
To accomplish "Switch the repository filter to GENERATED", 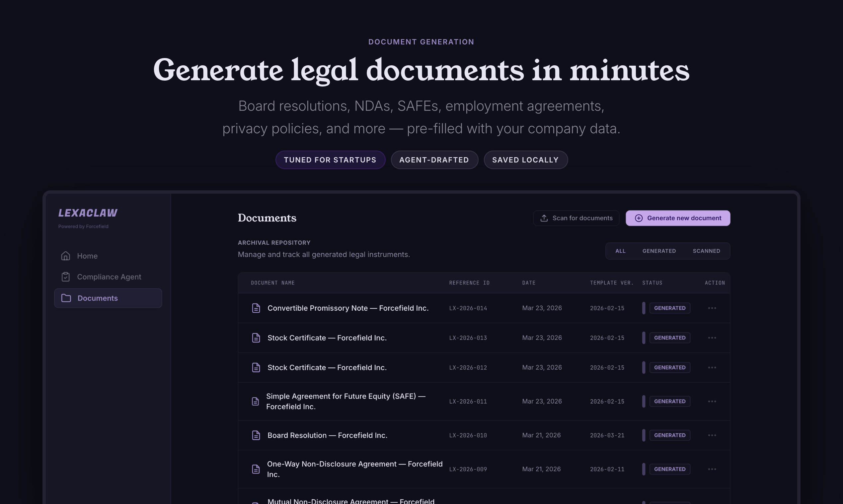I will point(659,251).
